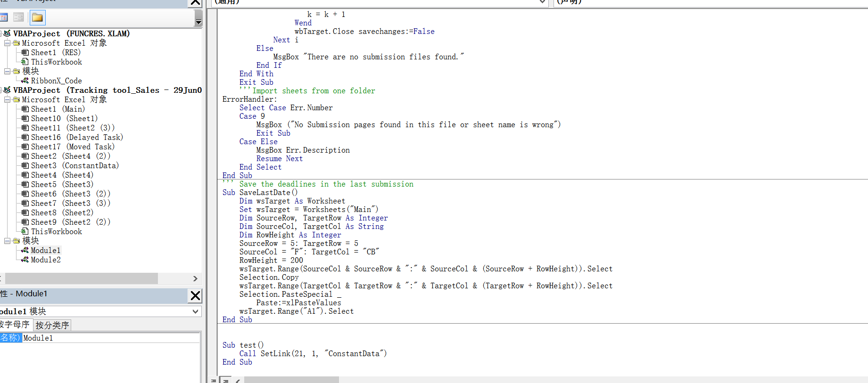Image resolution: width=868 pixels, height=383 pixels.
Task: Click the project tree horizontal scrollbar right arrow
Action: pos(195,278)
